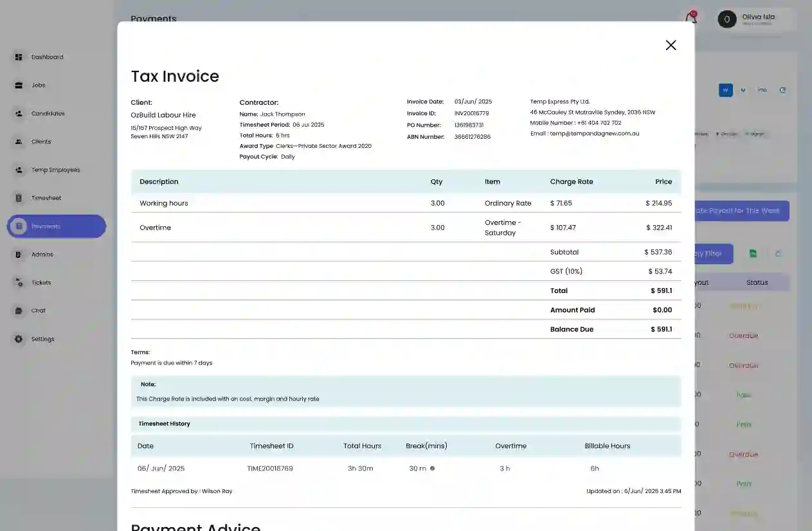Click the Chat icon in the sidebar
Viewport: 812px width, 531px height.
pos(19,310)
